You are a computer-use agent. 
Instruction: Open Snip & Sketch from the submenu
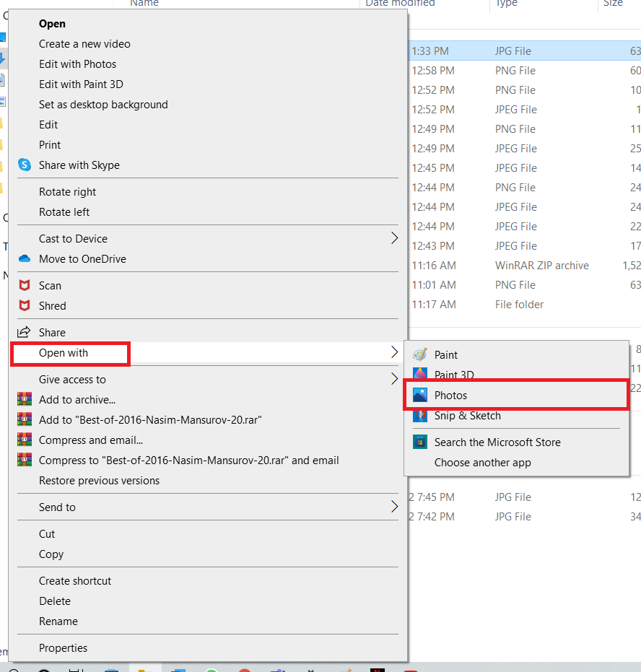(467, 416)
